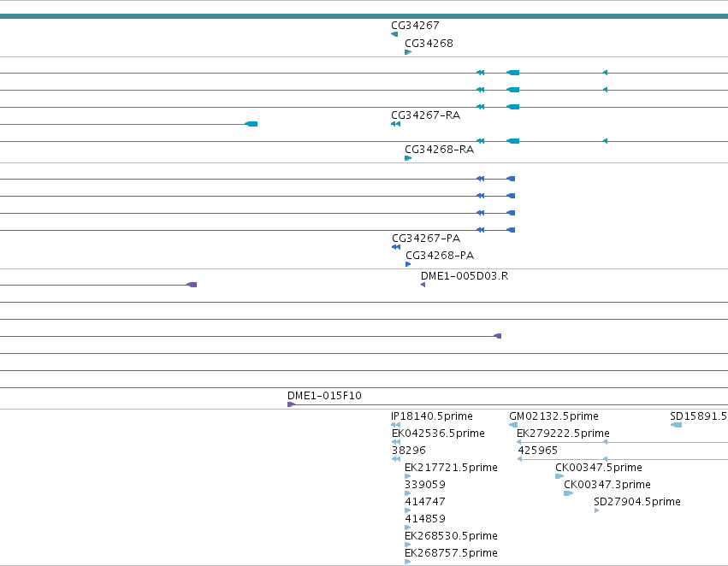Click the CG34268 gene arrow glyph
The width and height of the screenshot is (728, 566).
pyautogui.click(x=408, y=52)
